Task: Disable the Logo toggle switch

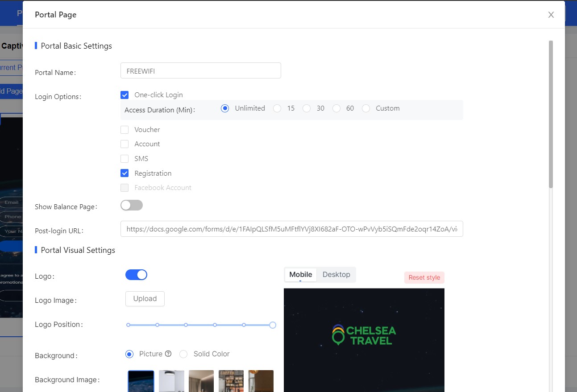Action: (x=136, y=275)
